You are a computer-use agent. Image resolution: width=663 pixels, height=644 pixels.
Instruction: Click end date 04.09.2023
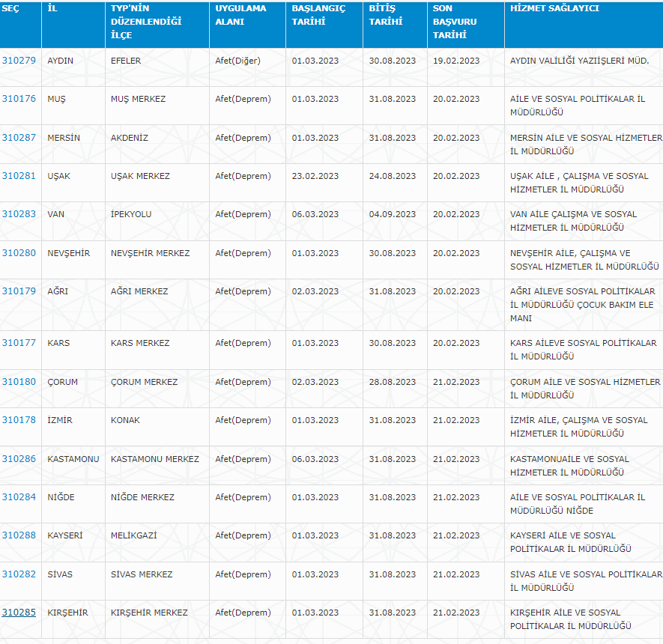click(x=393, y=214)
